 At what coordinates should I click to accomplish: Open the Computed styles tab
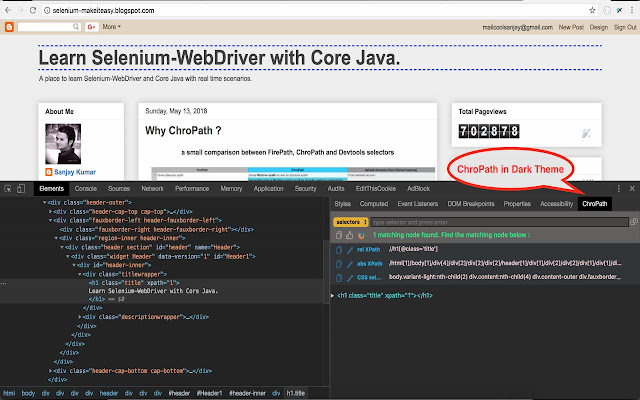pyautogui.click(x=374, y=203)
